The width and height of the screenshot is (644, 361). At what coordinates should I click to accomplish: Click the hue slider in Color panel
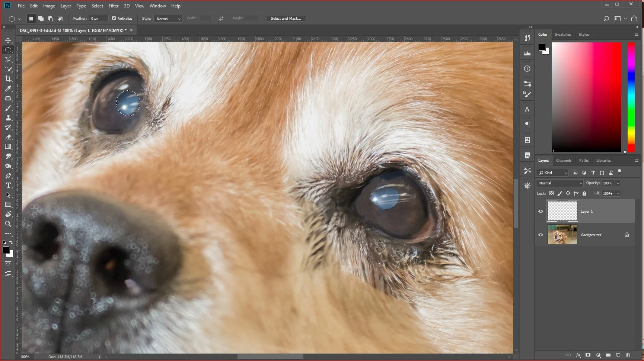point(631,97)
